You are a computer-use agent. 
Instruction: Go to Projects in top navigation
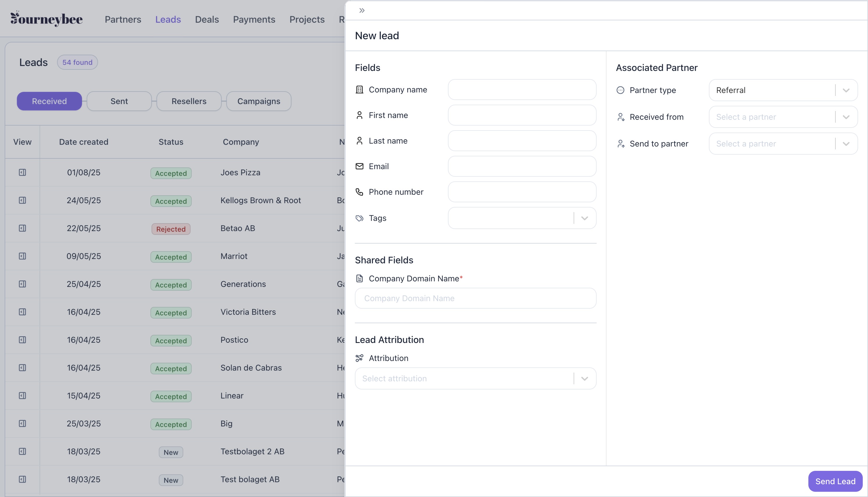[307, 19]
